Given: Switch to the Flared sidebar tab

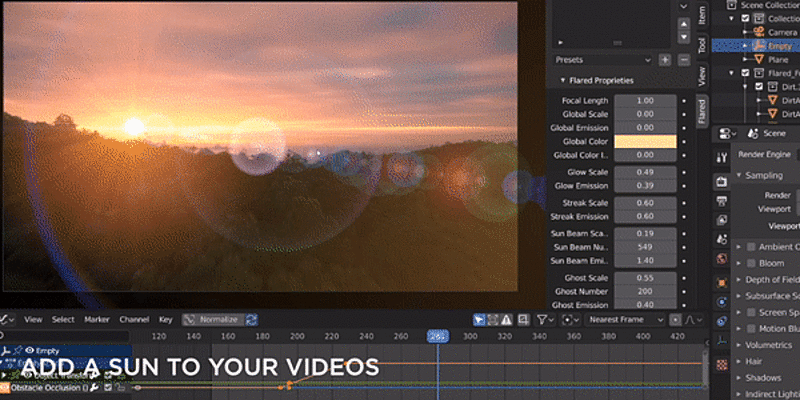Looking at the screenshot, I should click(702, 112).
